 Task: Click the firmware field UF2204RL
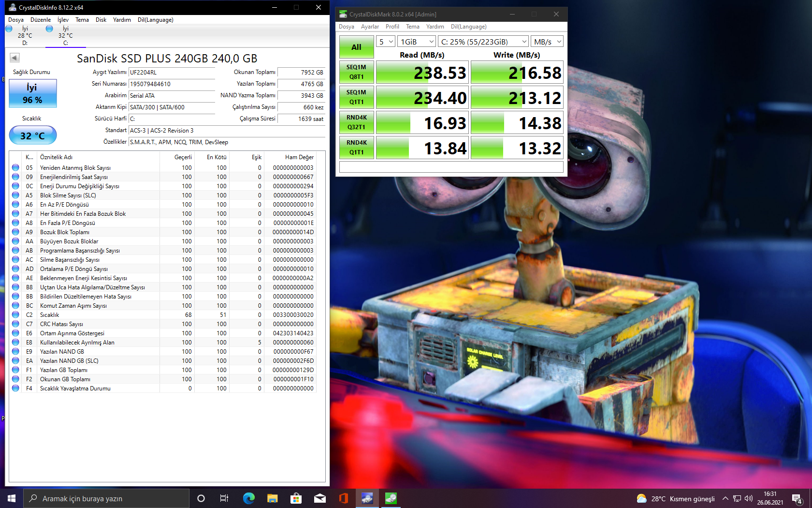click(172, 72)
